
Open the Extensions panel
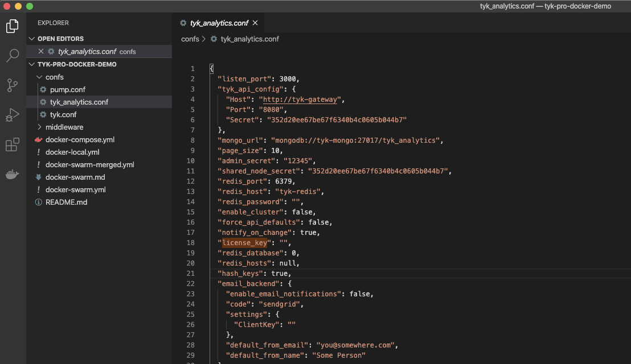pyautogui.click(x=11, y=144)
